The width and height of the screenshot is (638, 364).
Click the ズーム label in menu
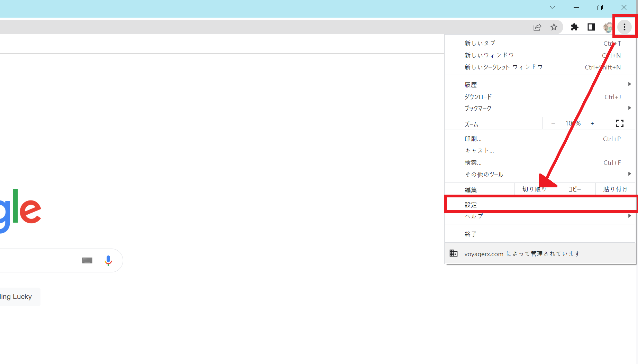click(471, 124)
